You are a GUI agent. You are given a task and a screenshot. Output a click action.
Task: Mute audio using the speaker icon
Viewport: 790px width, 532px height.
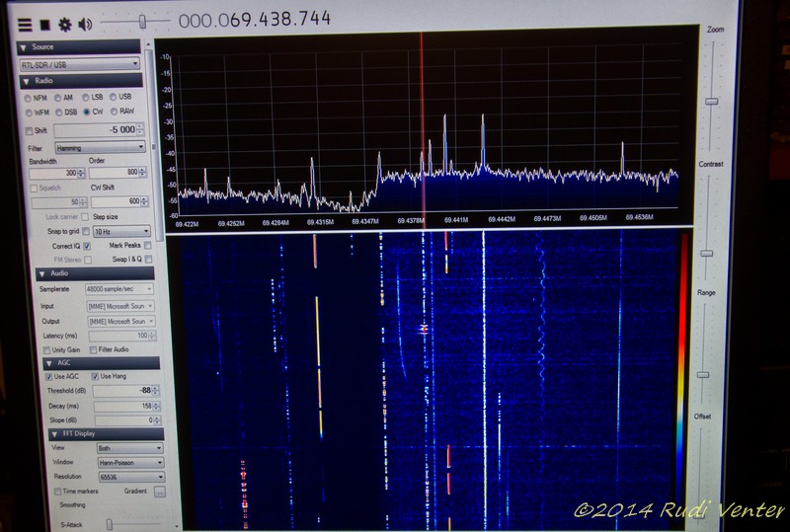(x=85, y=24)
